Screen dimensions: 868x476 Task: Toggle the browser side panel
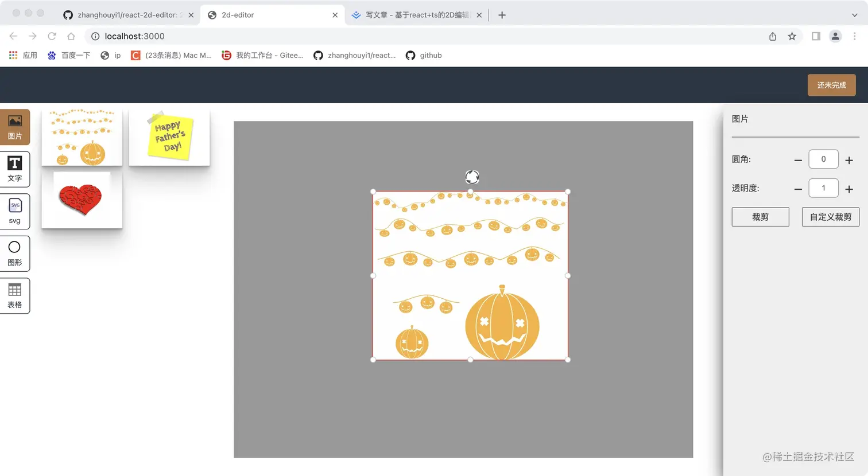816,36
